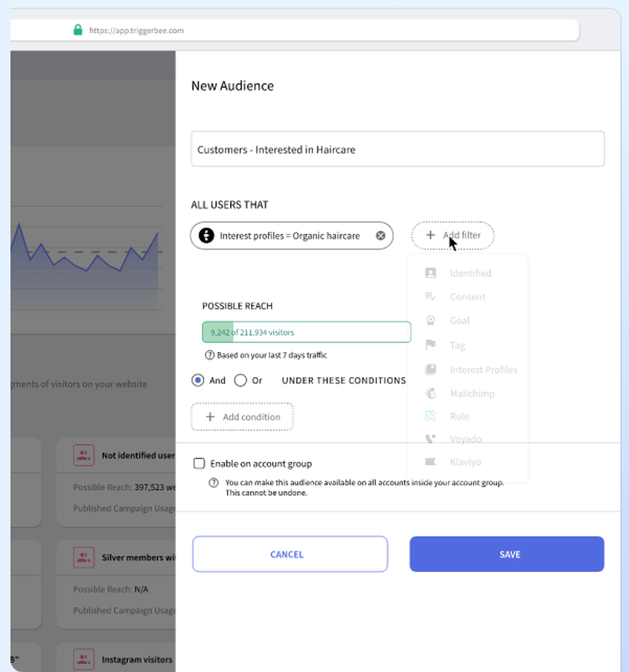Click the audience name input field
This screenshot has width=629, height=672.
(398, 149)
